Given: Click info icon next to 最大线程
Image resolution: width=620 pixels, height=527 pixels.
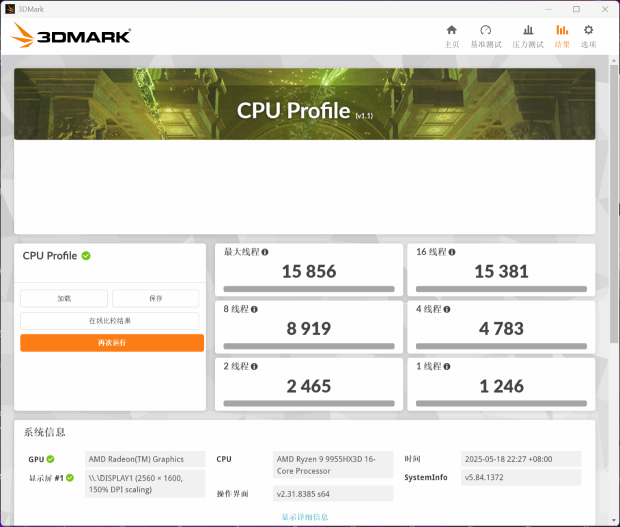Looking at the screenshot, I should coord(265,252).
